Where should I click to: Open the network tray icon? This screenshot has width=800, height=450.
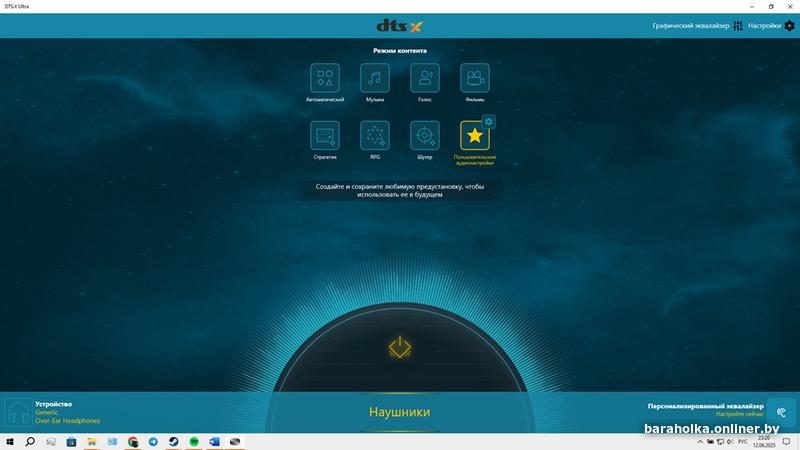pyautogui.click(x=720, y=442)
